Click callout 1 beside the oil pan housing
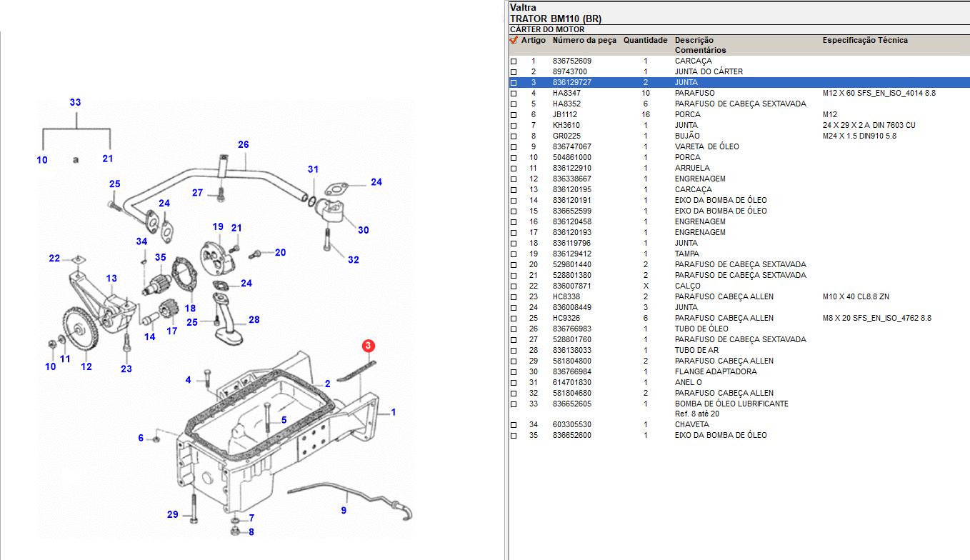 393,412
